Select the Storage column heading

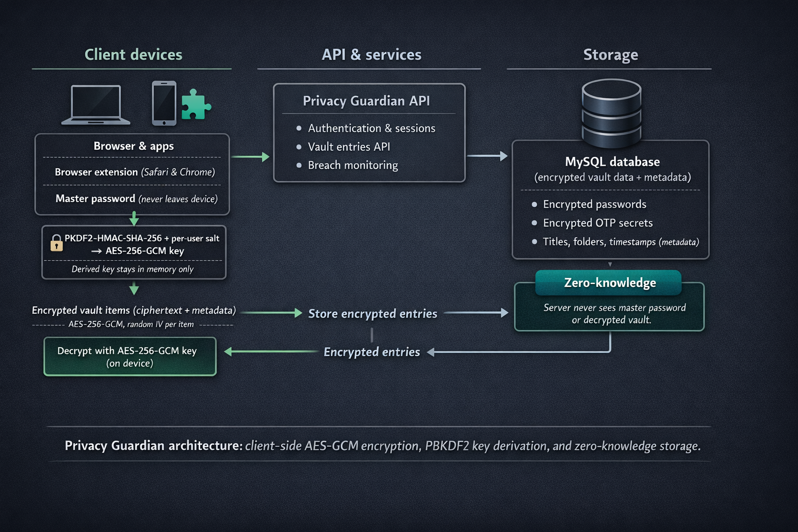pos(610,55)
